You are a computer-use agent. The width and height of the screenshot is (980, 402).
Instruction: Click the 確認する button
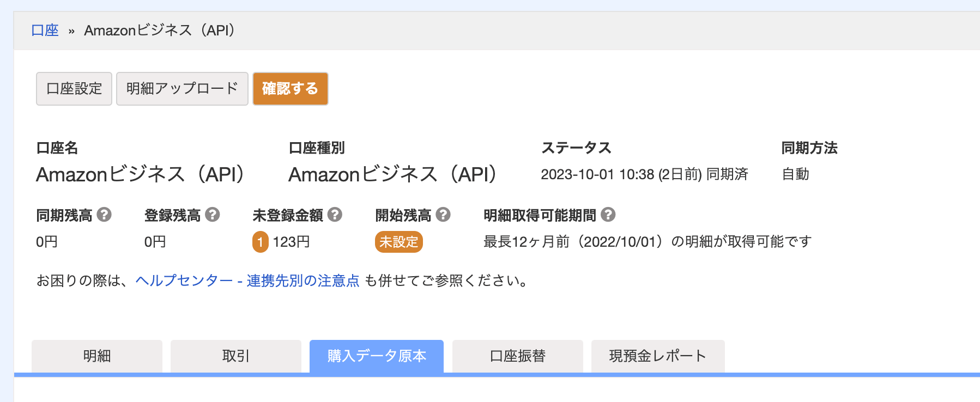tap(290, 88)
